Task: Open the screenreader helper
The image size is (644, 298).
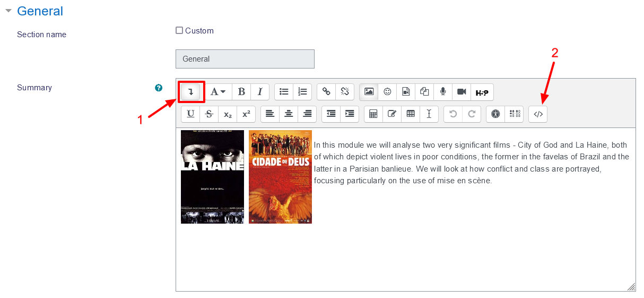Action: (514, 114)
